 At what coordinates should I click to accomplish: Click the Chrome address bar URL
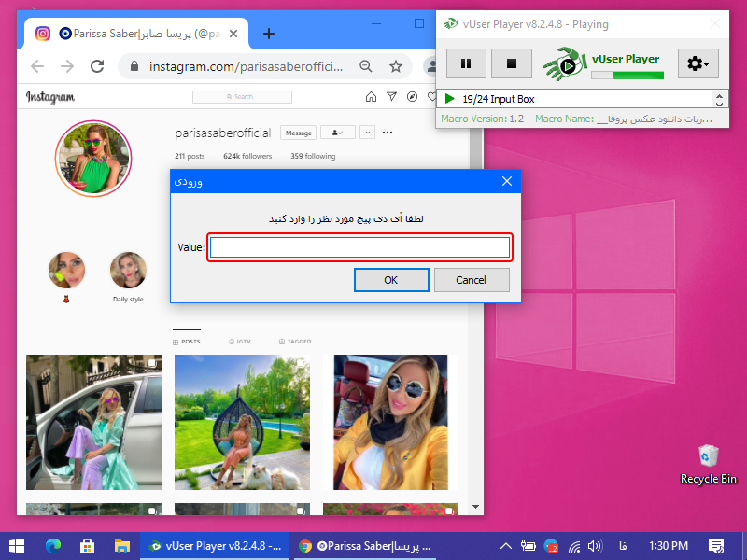[246, 66]
